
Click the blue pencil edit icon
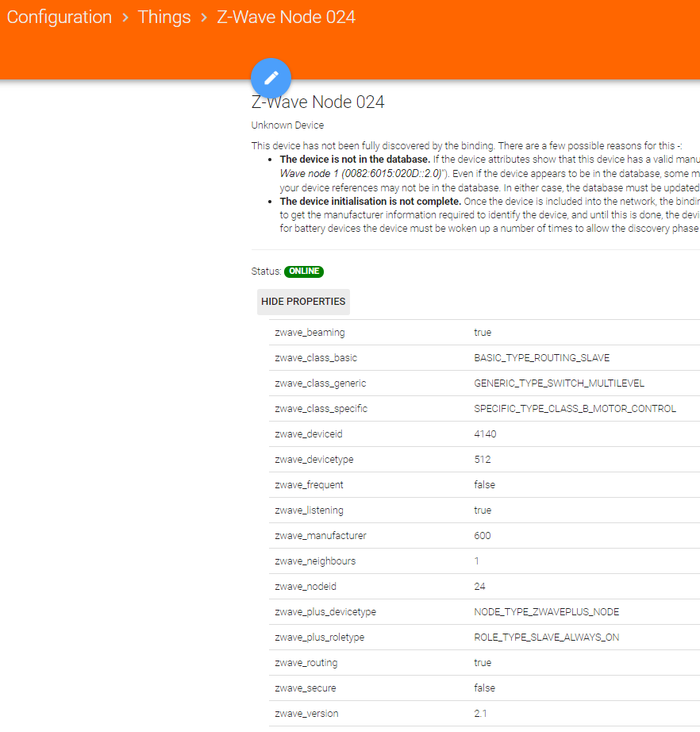271,78
